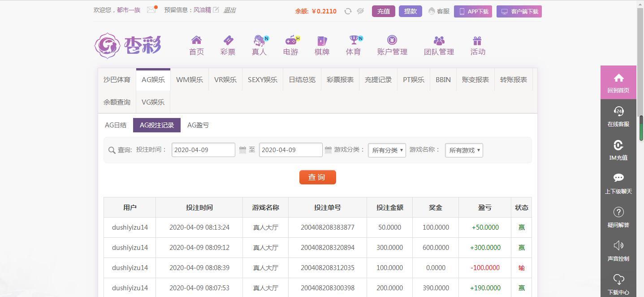Open the 所有游戏 game name dropdown
The width and height of the screenshot is (644, 297).
(463, 150)
